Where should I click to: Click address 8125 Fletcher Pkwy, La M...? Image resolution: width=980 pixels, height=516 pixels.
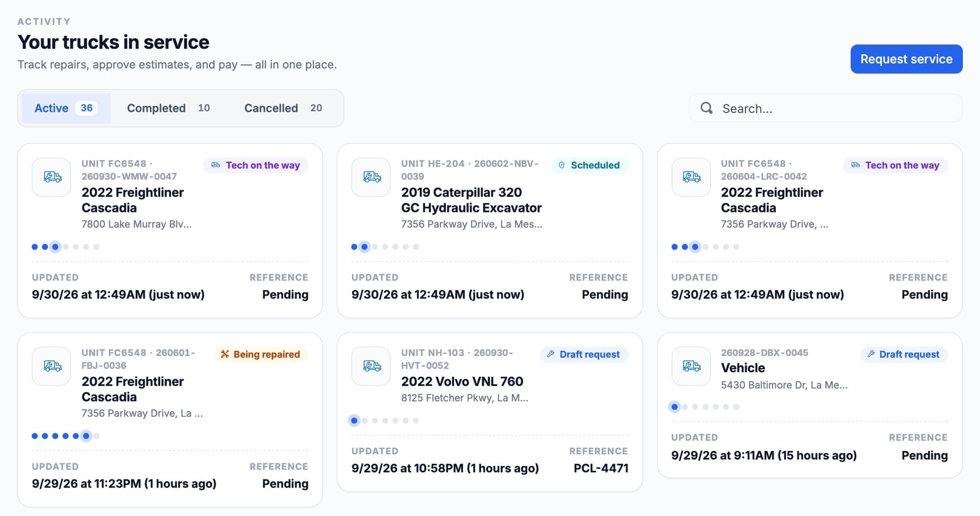(465, 398)
